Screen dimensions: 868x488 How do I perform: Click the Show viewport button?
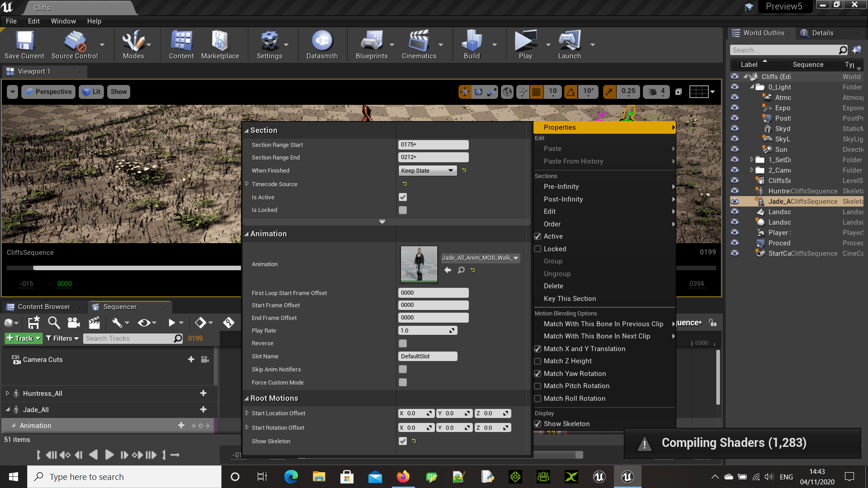coord(118,92)
